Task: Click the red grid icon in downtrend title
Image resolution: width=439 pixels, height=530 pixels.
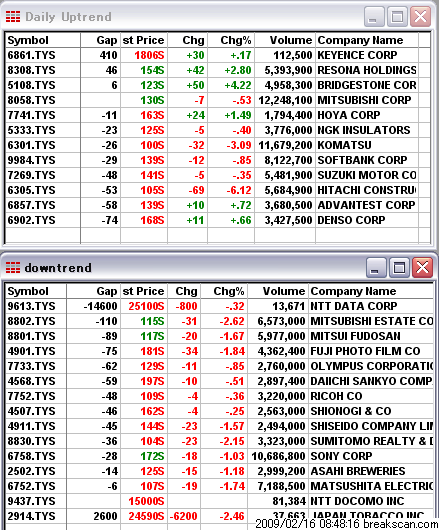Action: 13,267
